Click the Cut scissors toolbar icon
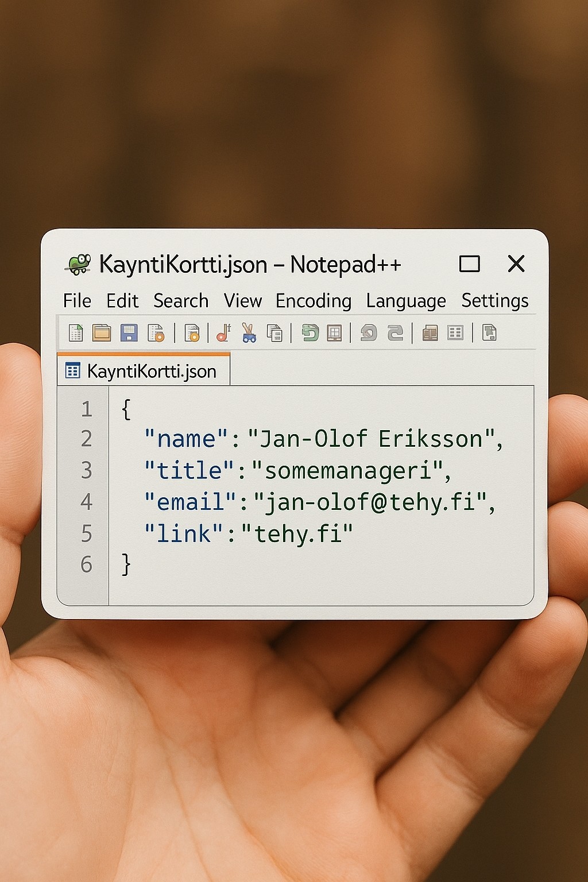588x882 pixels. pyautogui.click(x=249, y=332)
